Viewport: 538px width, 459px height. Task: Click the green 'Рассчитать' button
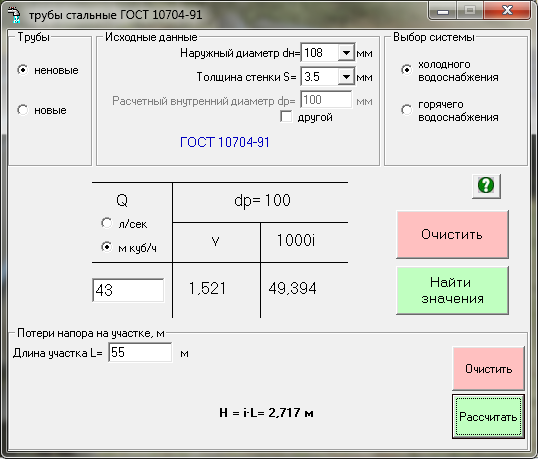click(x=489, y=416)
